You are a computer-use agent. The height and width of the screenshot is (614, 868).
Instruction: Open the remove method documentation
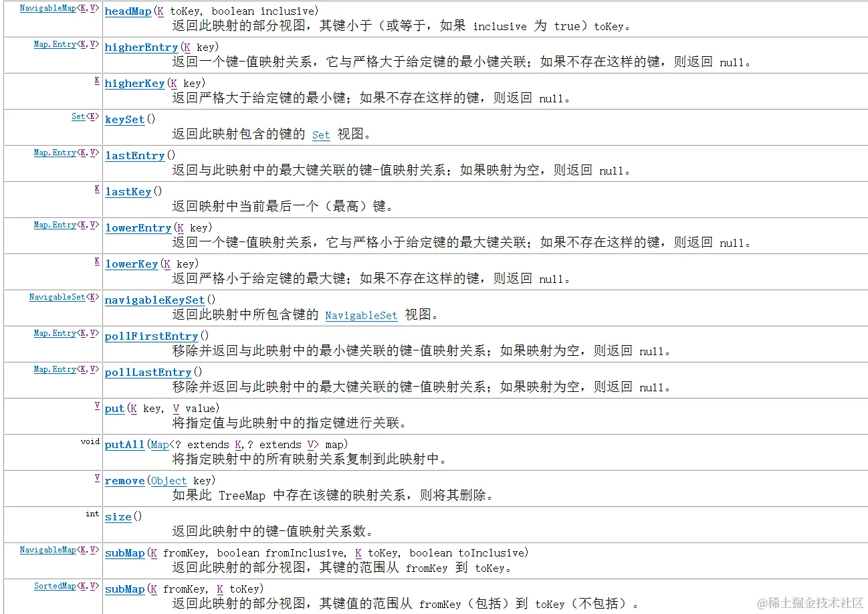coord(124,480)
